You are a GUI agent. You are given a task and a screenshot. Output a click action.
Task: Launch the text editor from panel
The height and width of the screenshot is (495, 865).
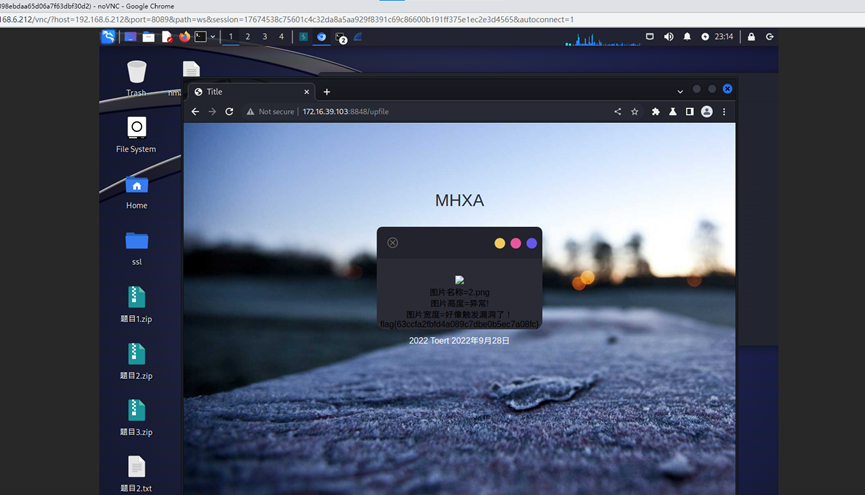[167, 37]
